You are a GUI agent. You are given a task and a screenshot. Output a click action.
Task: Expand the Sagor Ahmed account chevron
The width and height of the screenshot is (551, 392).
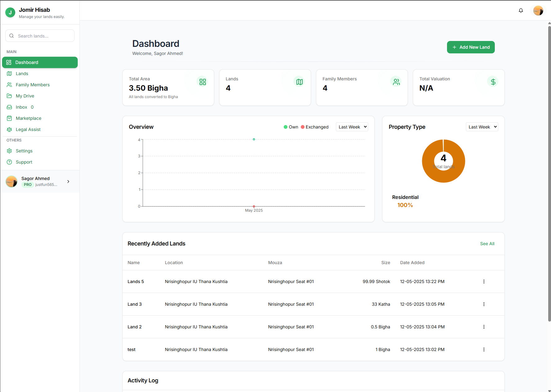coord(68,182)
